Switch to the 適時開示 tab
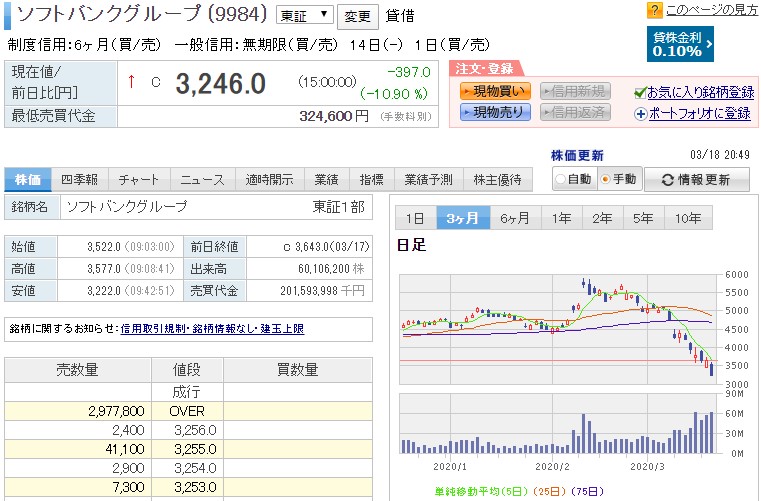 tap(269, 180)
